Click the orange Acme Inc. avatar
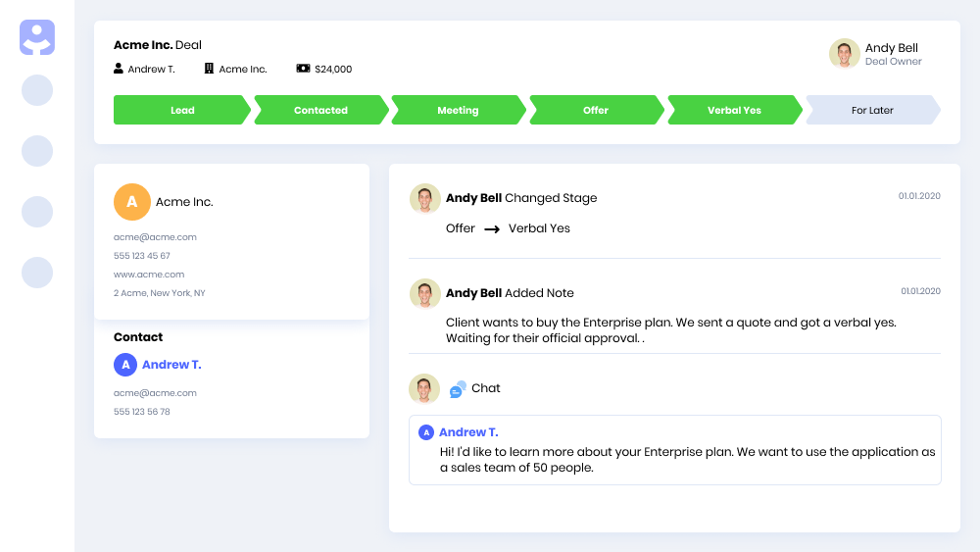The image size is (980, 552). 131,202
